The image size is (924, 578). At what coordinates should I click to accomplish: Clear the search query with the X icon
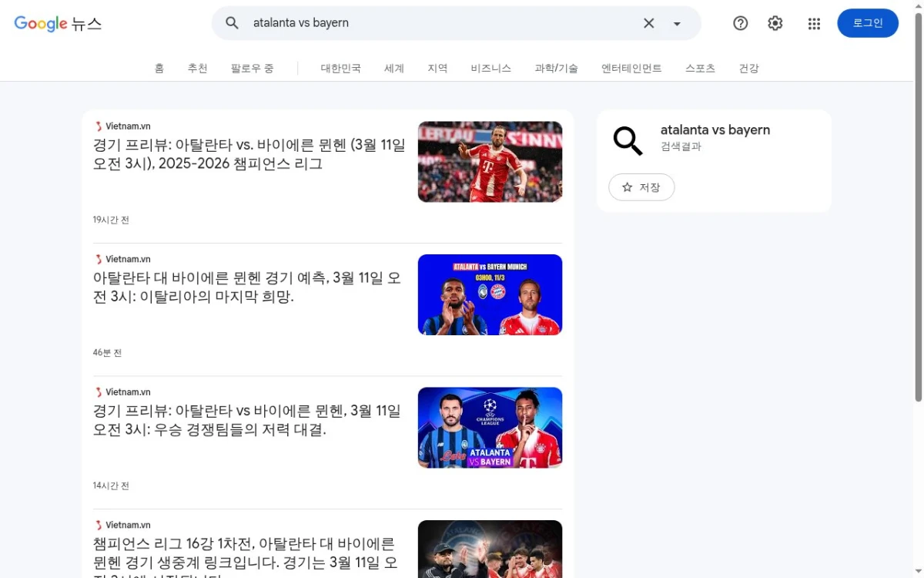(x=648, y=23)
